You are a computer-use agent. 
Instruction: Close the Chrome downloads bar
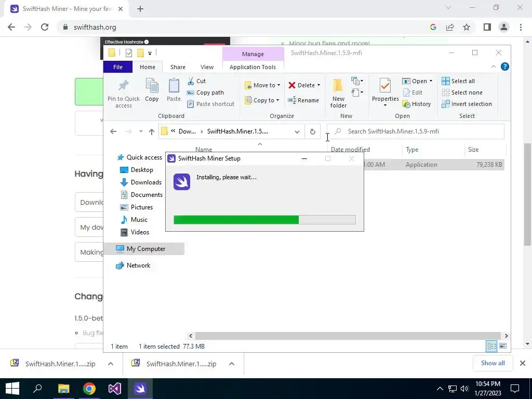(523, 363)
